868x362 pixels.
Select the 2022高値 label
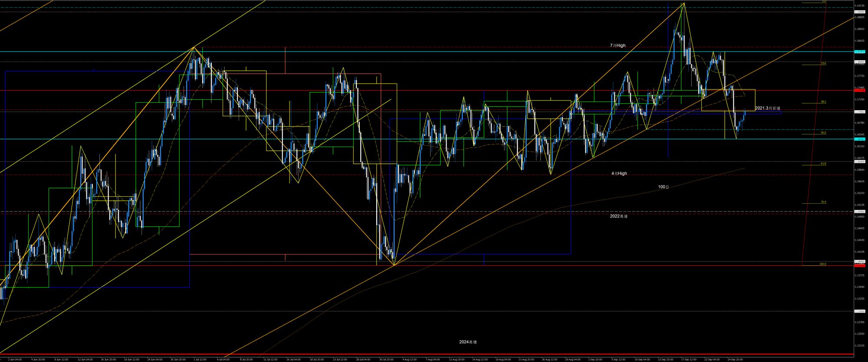coord(618,216)
